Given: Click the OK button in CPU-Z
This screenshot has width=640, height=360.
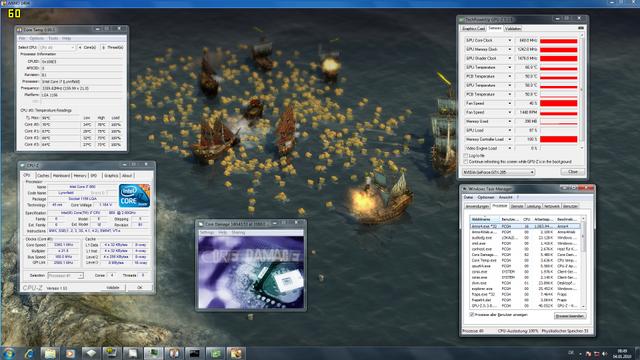Looking at the screenshot, I should 139,287.
